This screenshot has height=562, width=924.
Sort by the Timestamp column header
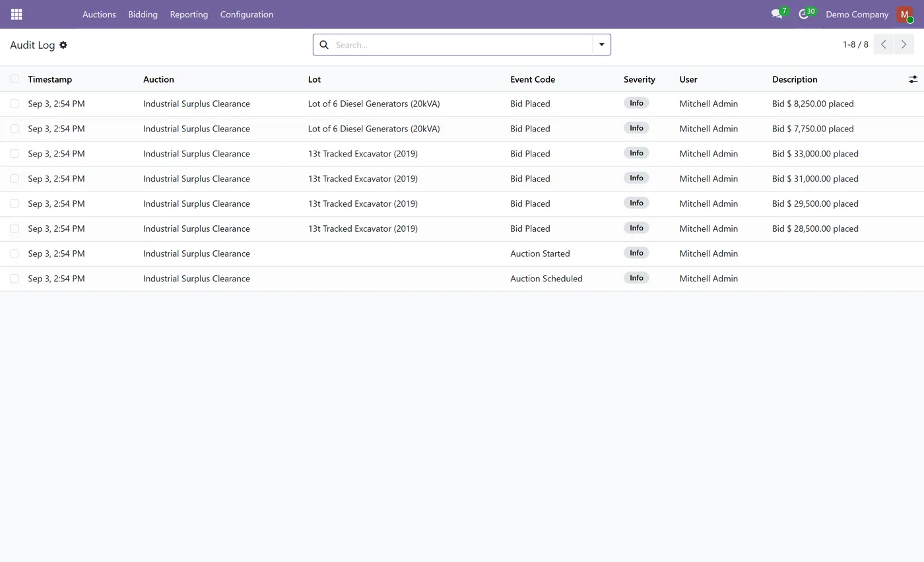pos(50,79)
